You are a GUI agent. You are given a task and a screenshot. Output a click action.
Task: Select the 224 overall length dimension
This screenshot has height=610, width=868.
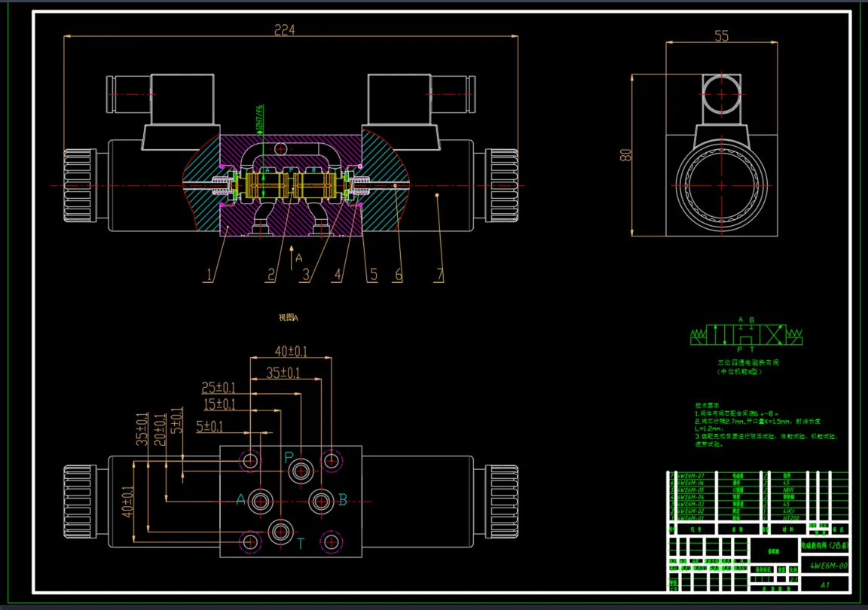click(x=285, y=30)
